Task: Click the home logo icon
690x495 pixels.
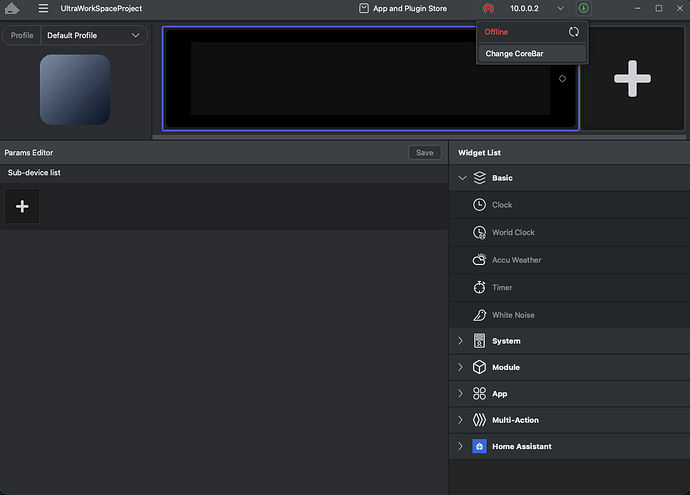Action: 12,8
